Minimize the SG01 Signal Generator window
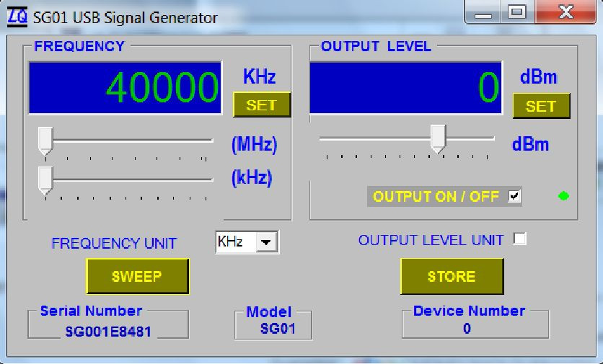603x364 pixels. point(483,13)
